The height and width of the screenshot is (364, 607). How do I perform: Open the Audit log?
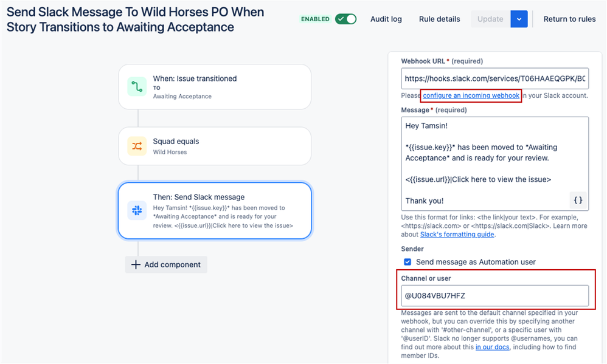click(386, 19)
